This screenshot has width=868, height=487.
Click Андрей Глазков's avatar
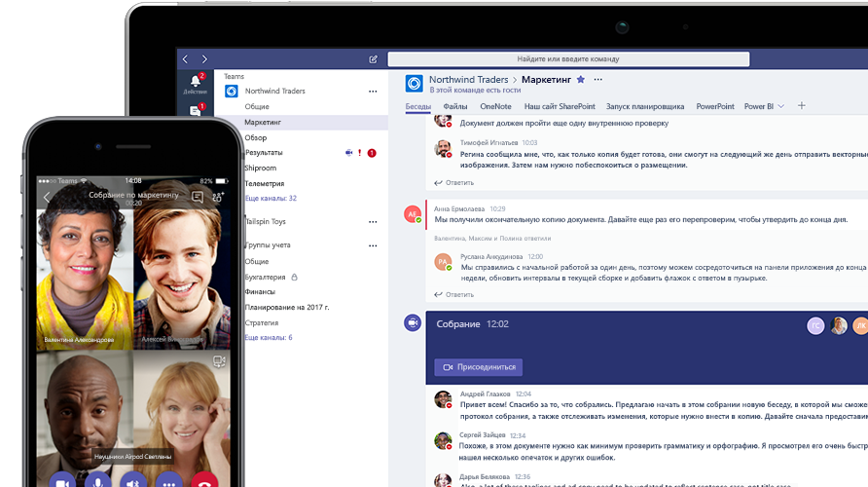point(443,399)
